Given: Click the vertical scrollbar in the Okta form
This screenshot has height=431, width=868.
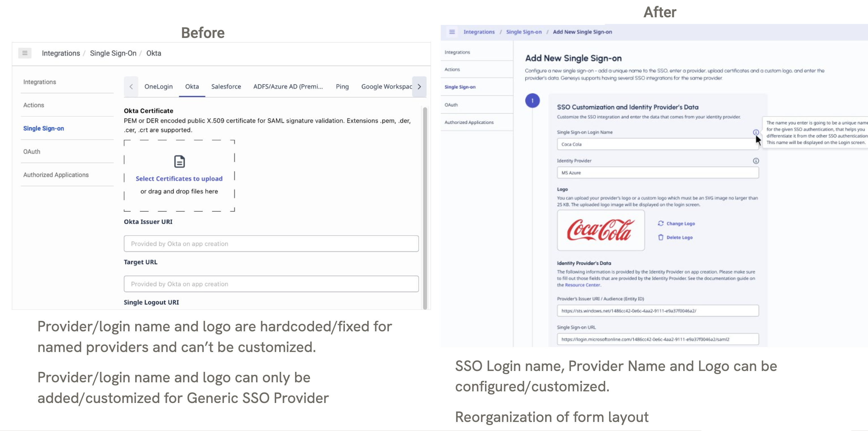Looking at the screenshot, I should click(425, 208).
